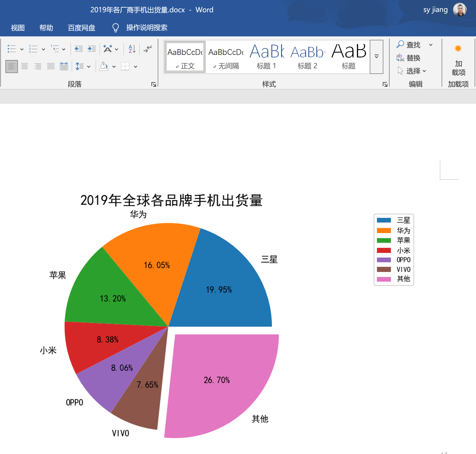Open the 帮助 tab
This screenshot has height=454, width=476.
(46, 28)
